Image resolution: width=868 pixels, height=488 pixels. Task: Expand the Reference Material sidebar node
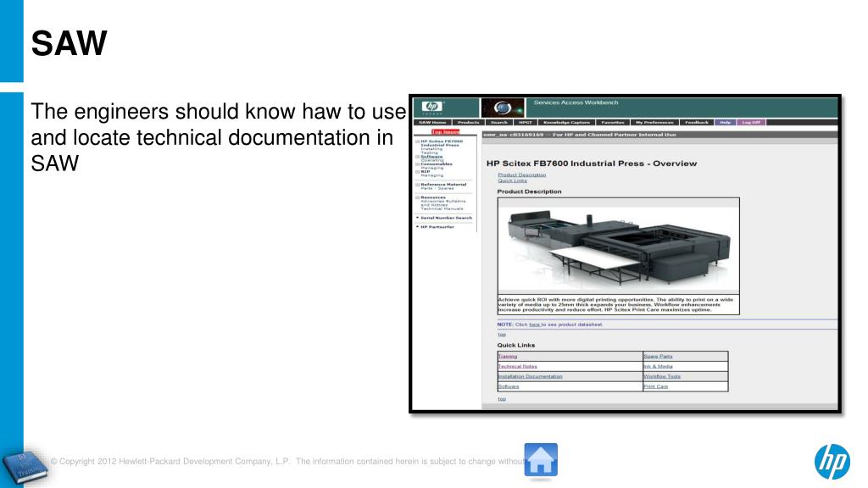point(417,185)
